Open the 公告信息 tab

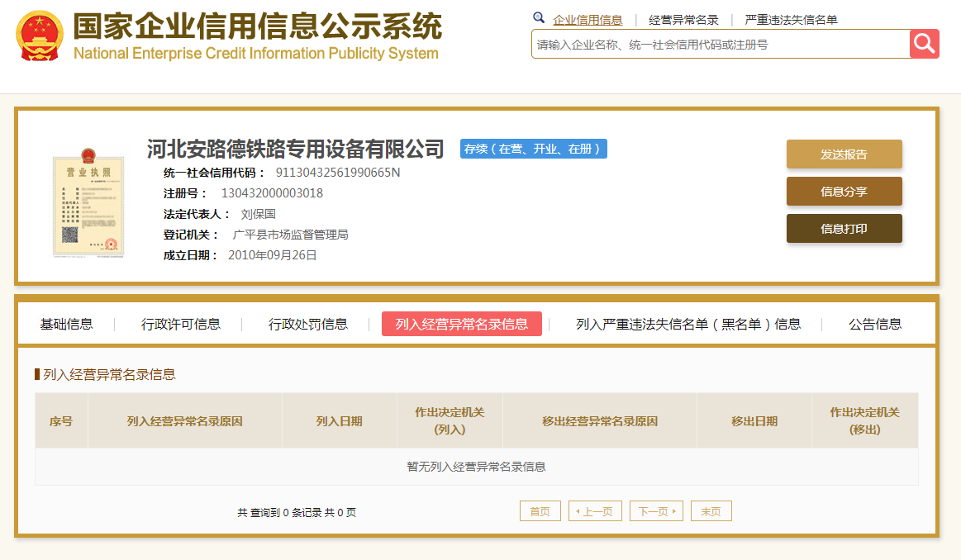(x=875, y=324)
